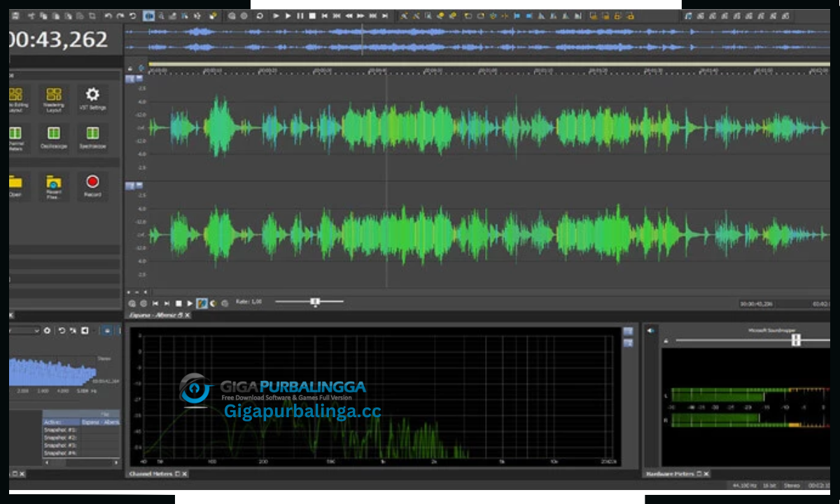Go to start in the main transport bar
Screen dimensions: 840x504
[x=325, y=15]
